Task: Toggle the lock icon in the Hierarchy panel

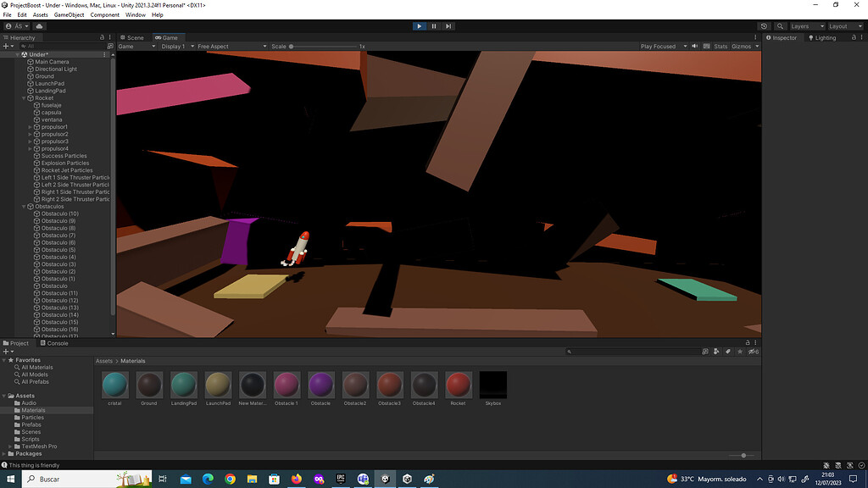Action: coord(101,37)
